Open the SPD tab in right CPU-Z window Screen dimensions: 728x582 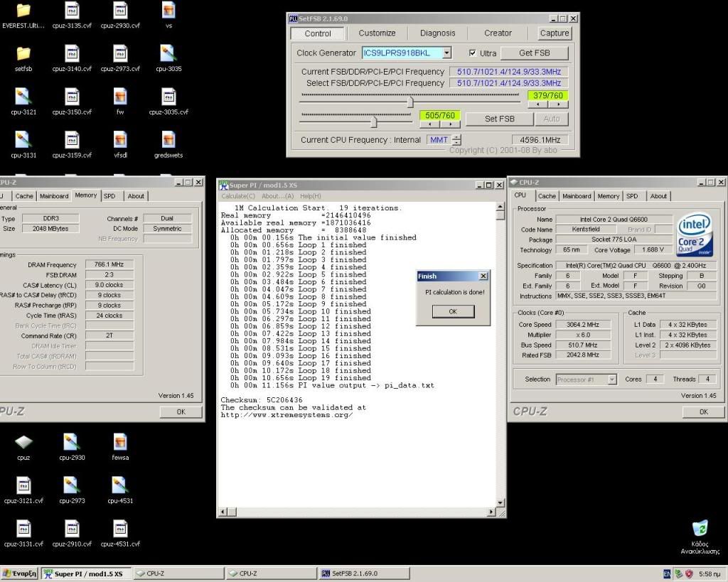point(632,196)
